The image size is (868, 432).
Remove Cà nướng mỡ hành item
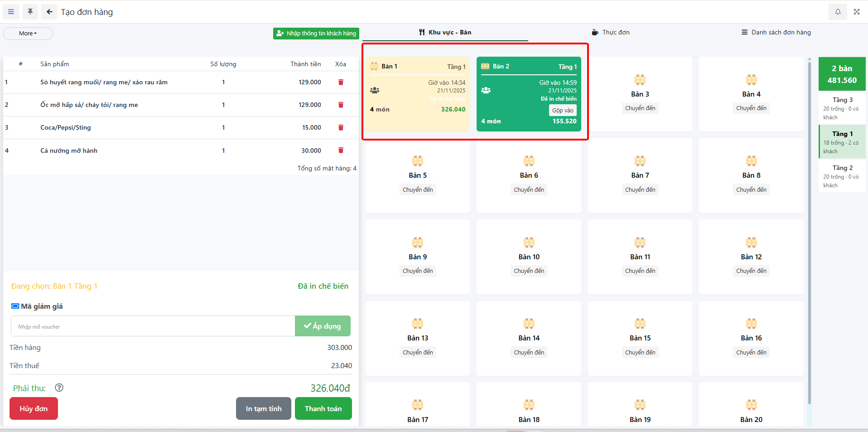[x=341, y=150]
